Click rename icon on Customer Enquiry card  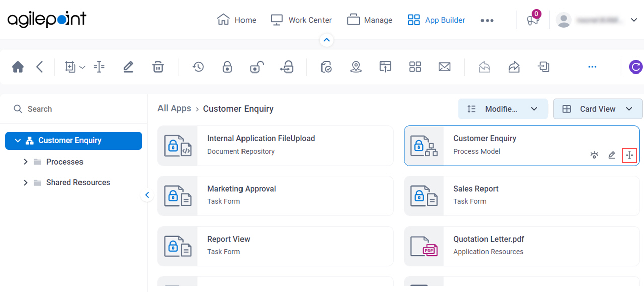630,155
